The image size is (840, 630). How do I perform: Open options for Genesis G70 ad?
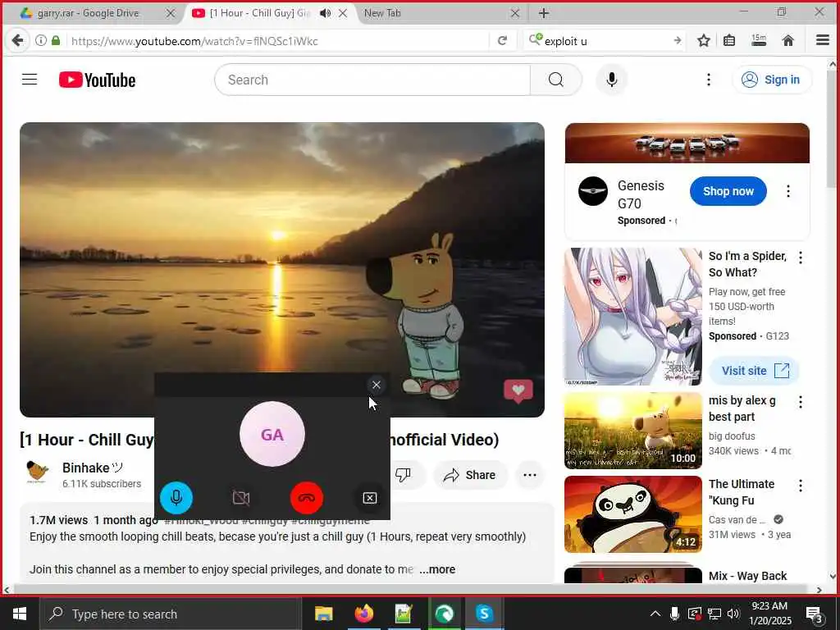(788, 191)
